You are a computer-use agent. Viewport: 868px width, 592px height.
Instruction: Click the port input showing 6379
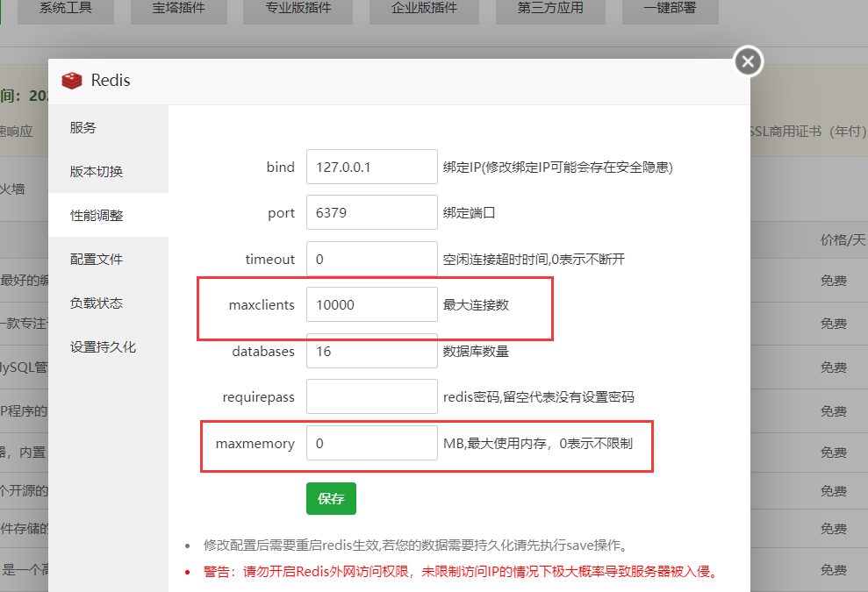[x=372, y=212]
